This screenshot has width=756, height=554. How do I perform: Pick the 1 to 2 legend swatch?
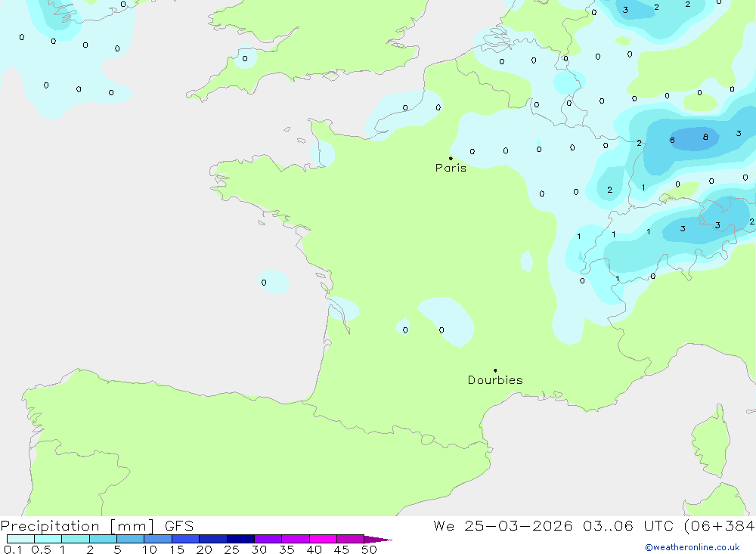tap(76, 539)
